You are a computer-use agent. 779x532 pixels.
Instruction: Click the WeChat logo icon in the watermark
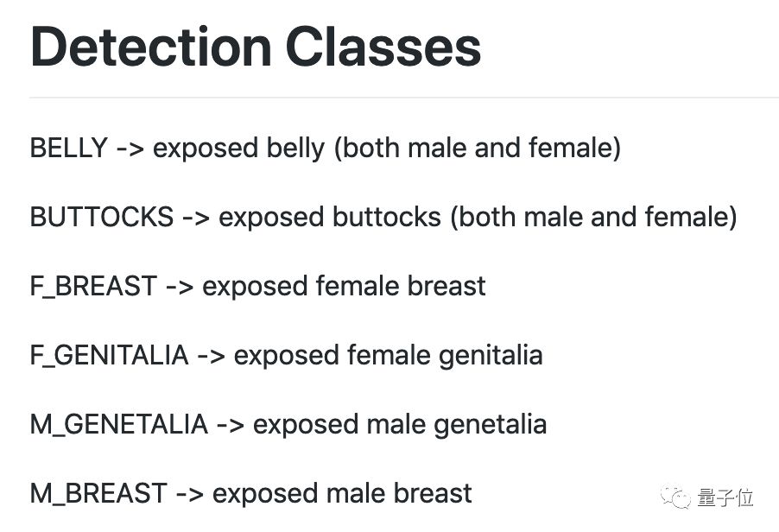[676, 497]
